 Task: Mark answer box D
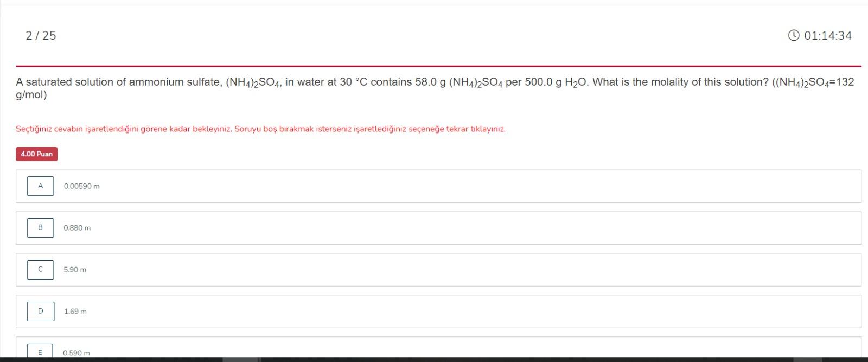tap(40, 312)
